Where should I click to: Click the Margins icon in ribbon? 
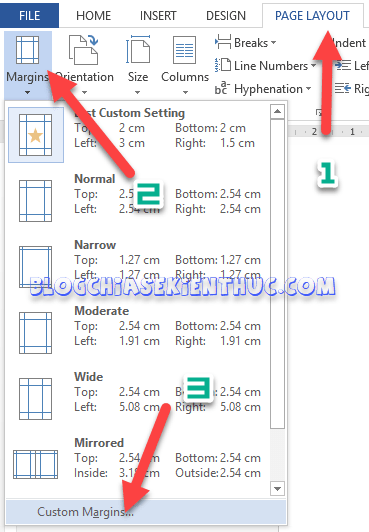point(27,50)
